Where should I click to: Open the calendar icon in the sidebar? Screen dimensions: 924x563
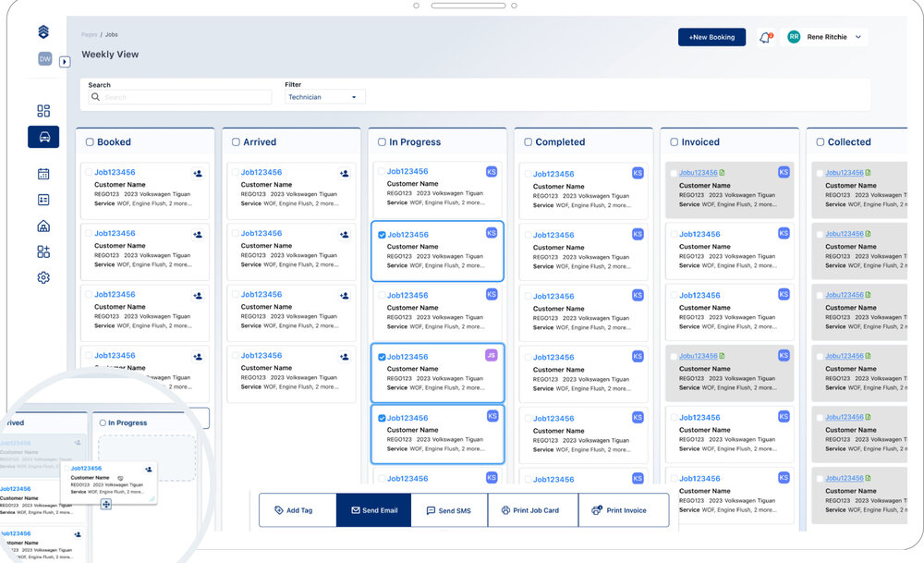[43, 174]
